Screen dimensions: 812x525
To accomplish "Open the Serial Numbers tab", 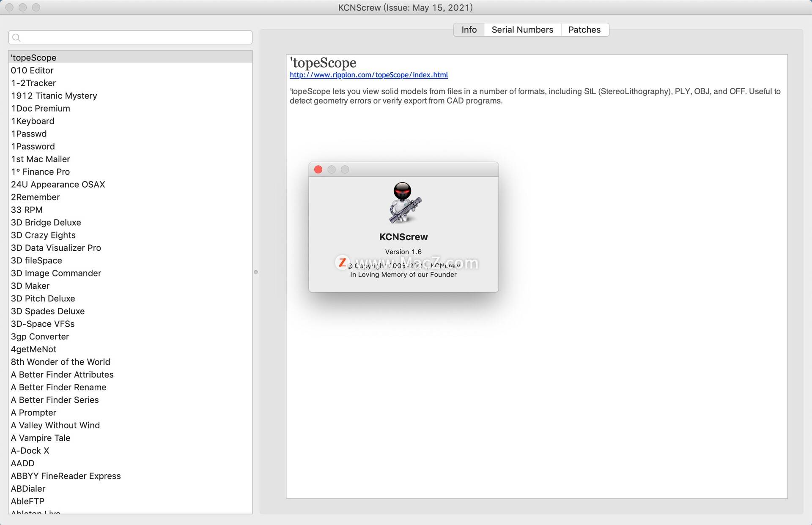I will [x=522, y=30].
